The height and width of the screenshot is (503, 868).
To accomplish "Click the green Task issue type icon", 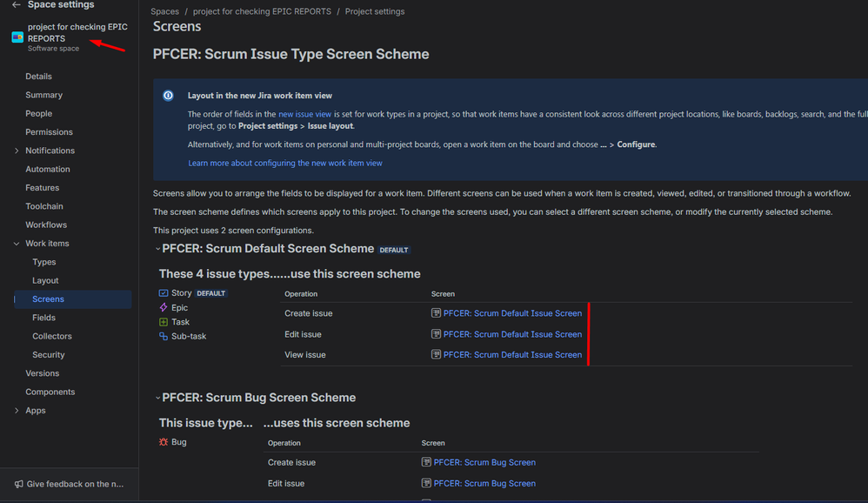I will pyautogui.click(x=164, y=321).
